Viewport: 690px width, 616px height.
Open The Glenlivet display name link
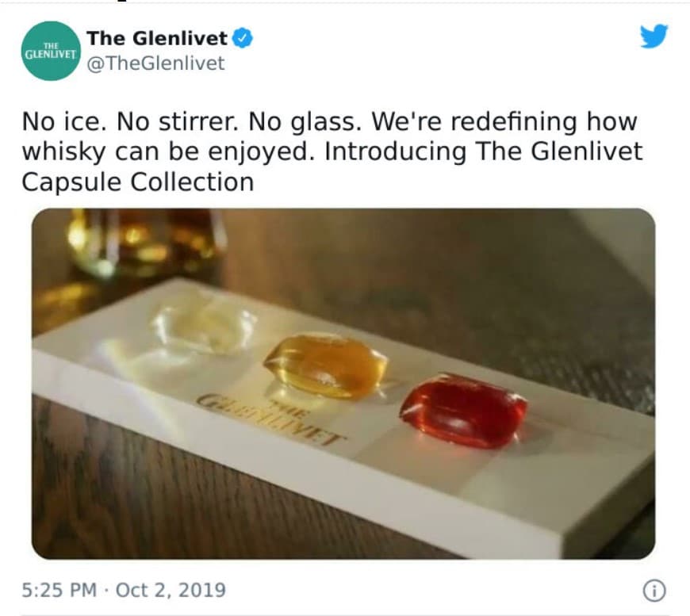157,38
